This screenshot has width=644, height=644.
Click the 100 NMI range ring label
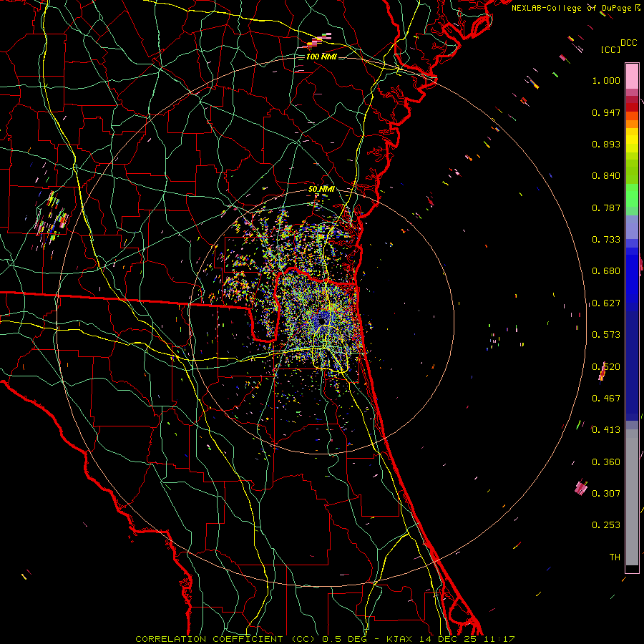tap(321, 57)
